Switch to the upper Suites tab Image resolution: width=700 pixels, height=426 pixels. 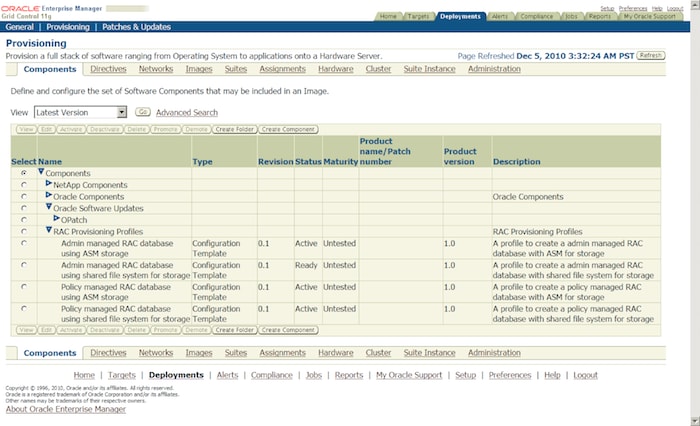click(x=236, y=69)
